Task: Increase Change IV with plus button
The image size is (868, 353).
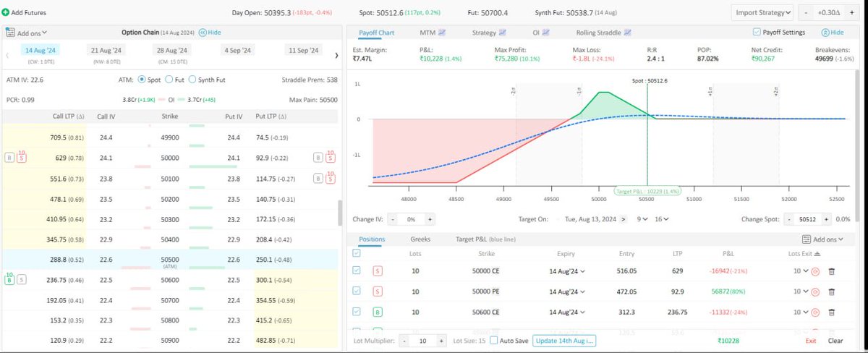Action: tap(430, 218)
